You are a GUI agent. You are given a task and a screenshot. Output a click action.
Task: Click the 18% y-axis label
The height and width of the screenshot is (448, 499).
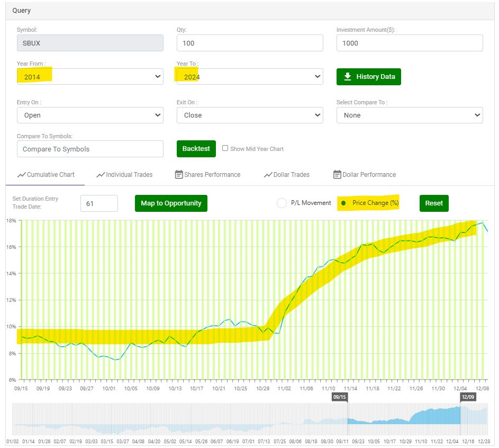pos(11,220)
